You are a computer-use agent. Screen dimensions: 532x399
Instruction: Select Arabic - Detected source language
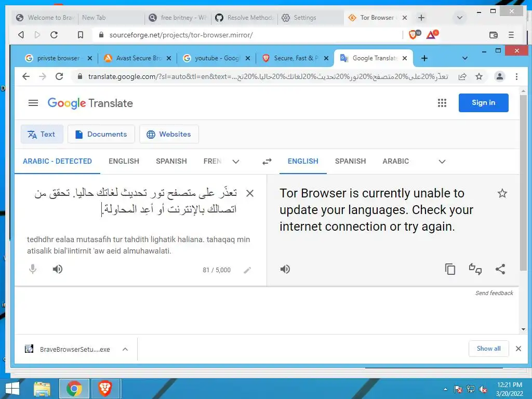point(57,161)
